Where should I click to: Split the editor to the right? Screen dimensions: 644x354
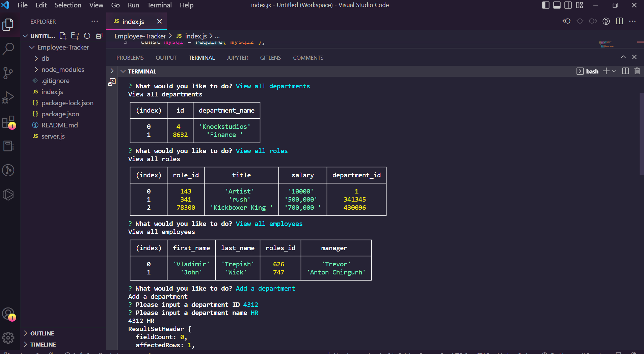tap(620, 21)
